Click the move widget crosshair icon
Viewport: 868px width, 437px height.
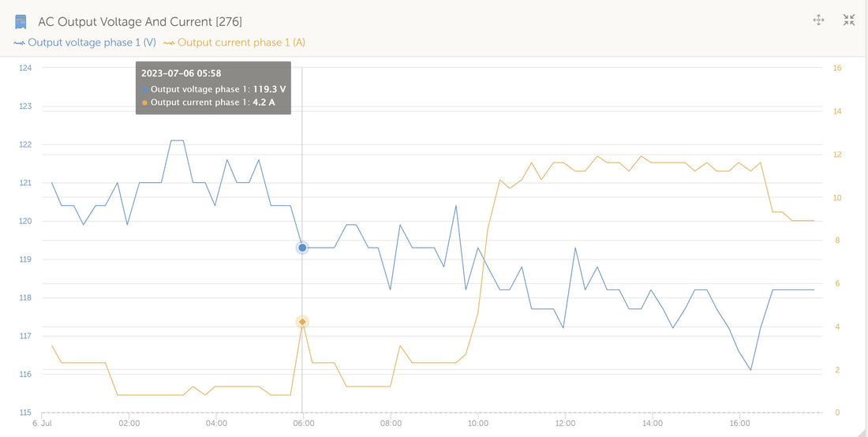pyautogui.click(x=818, y=21)
